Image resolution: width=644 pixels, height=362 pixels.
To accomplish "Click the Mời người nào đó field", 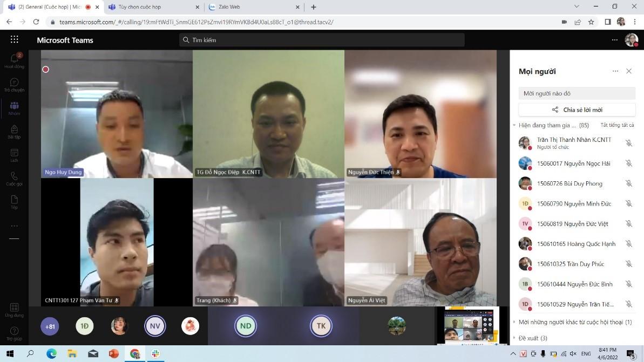I will click(577, 93).
